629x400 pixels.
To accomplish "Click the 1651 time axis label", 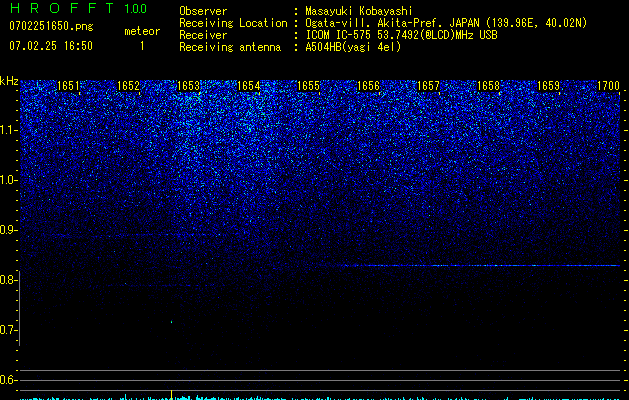I will [68, 86].
